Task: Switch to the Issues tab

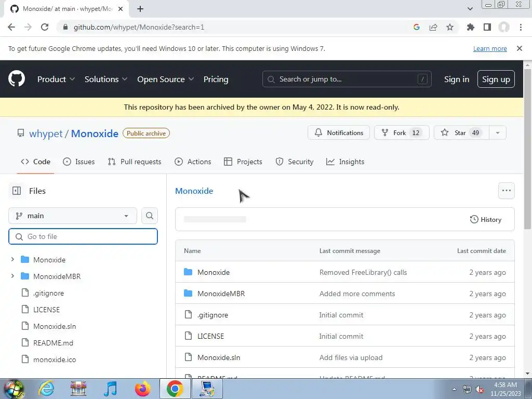Action: pyautogui.click(x=79, y=162)
